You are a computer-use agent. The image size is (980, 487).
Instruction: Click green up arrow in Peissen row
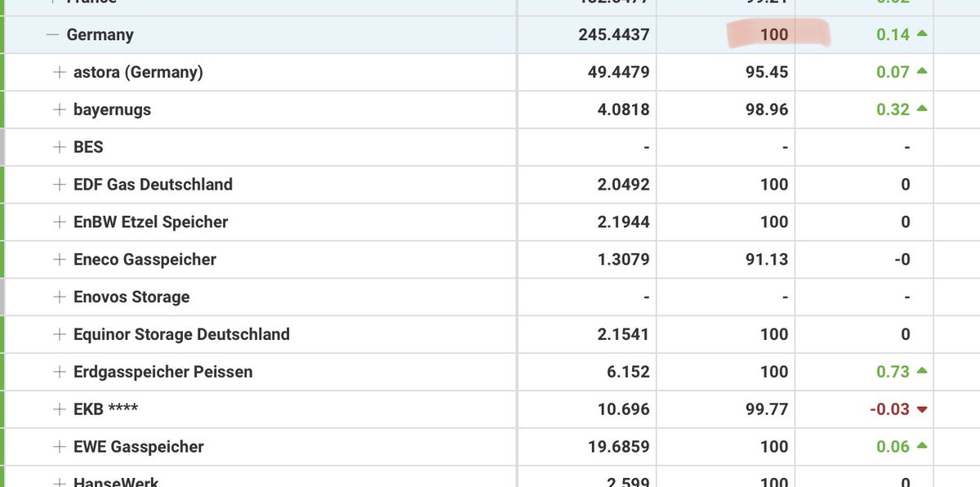point(922,371)
